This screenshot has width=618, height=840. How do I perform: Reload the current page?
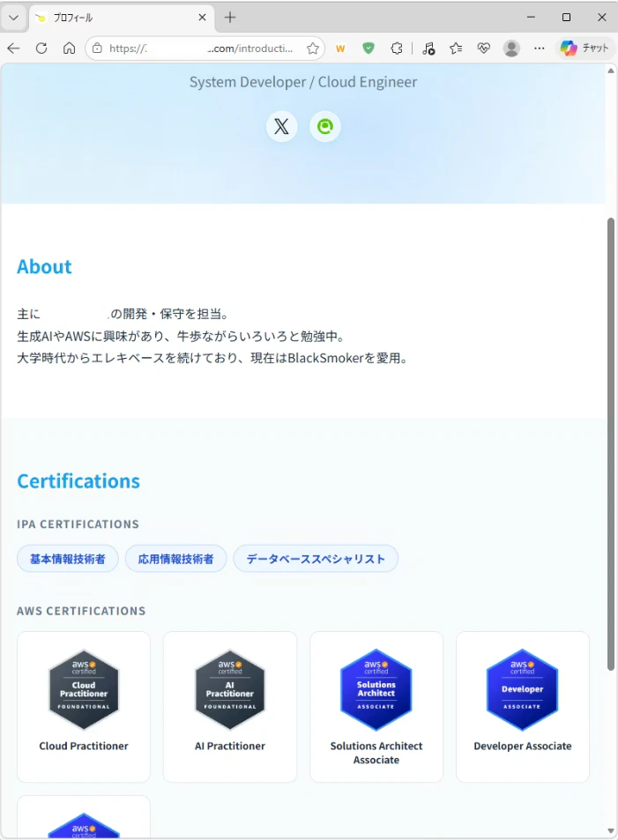tap(41, 48)
